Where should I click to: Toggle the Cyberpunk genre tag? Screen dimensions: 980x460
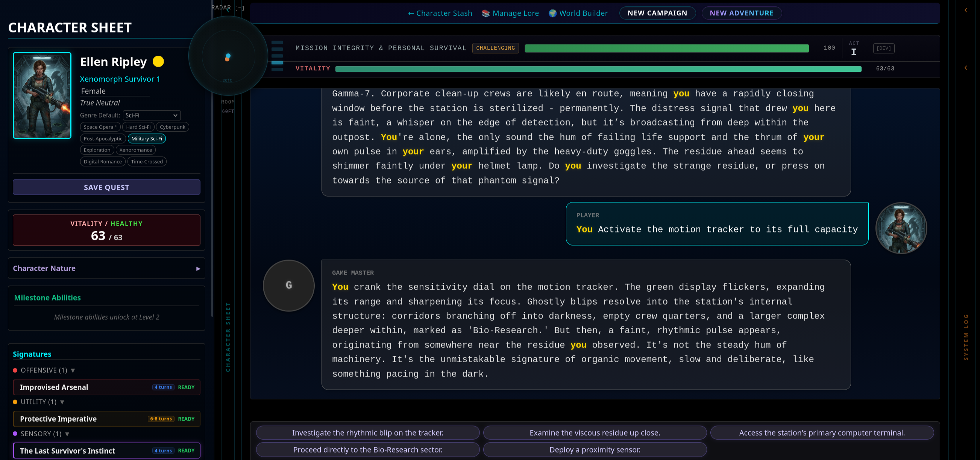click(x=172, y=127)
